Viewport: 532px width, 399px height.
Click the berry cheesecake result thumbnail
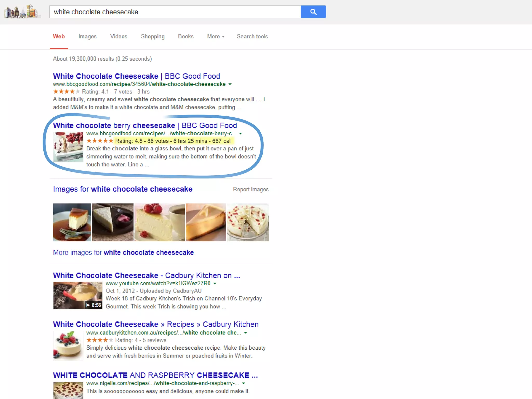point(68,147)
